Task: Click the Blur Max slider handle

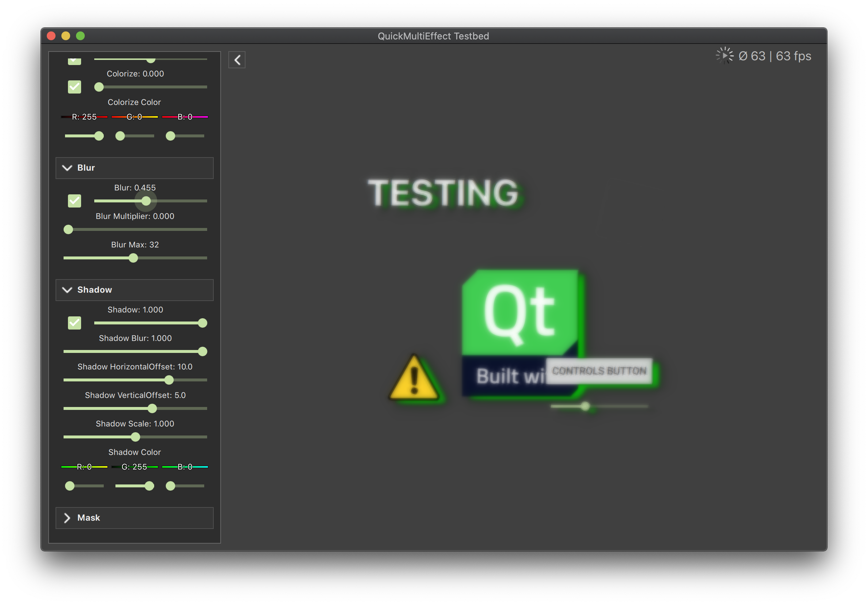Action: tap(133, 258)
